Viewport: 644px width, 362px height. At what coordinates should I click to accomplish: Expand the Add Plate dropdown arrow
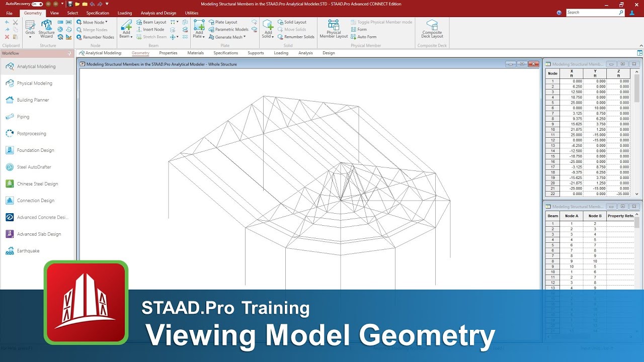204,37
